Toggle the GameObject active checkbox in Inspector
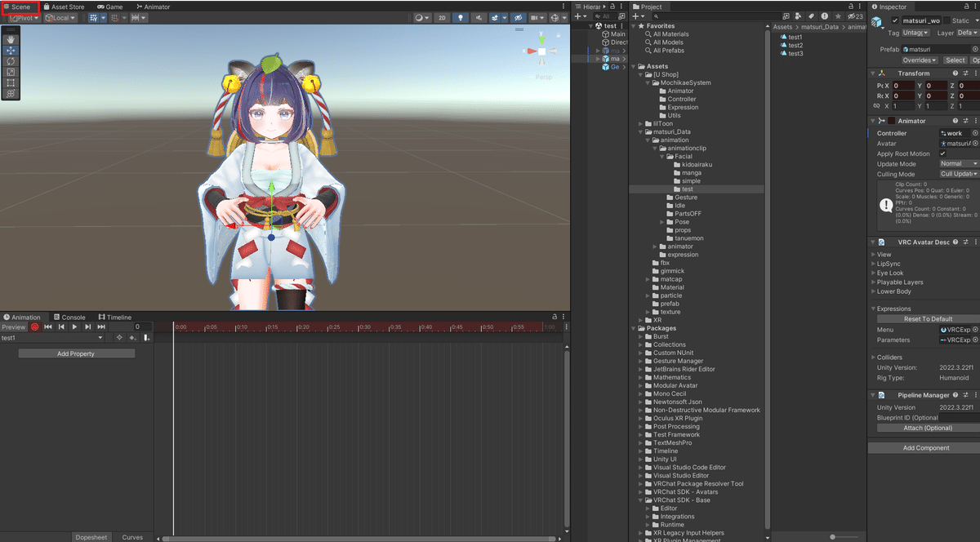The width and height of the screenshot is (980, 542). 895,20
